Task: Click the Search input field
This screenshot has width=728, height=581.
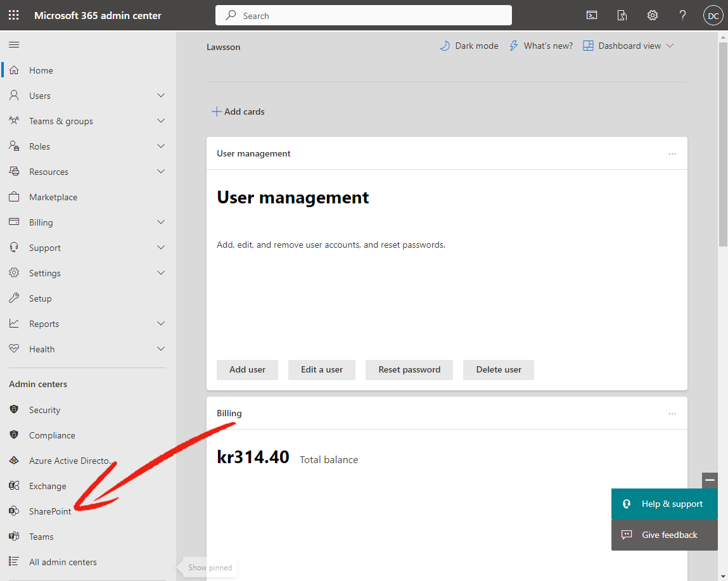Action: (364, 15)
